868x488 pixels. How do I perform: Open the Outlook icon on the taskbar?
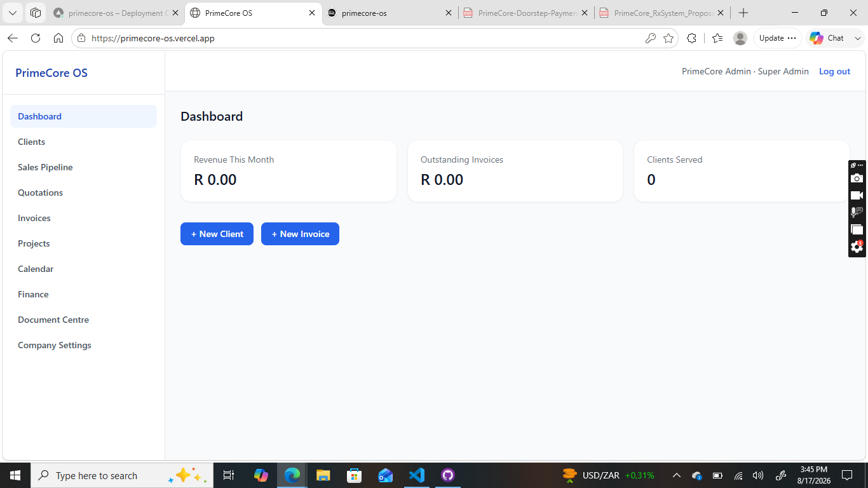pyautogui.click(x=386, y=475)
